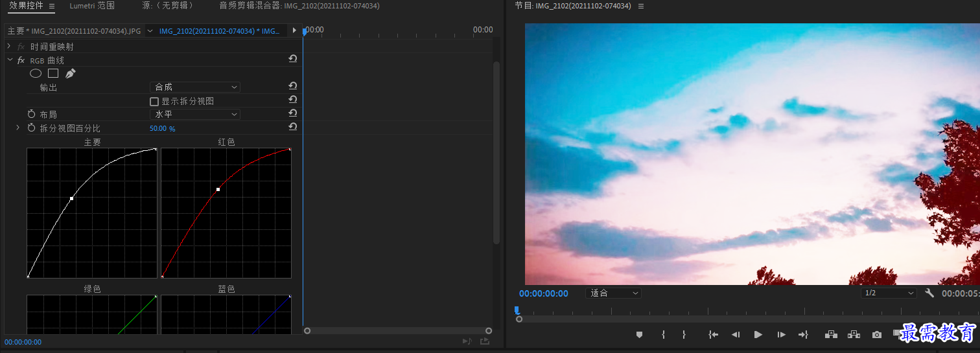Image resolution: width=980 pixels, height=353 pixels.
Task: Play the program monitor
Action: [x=758, y=335]
